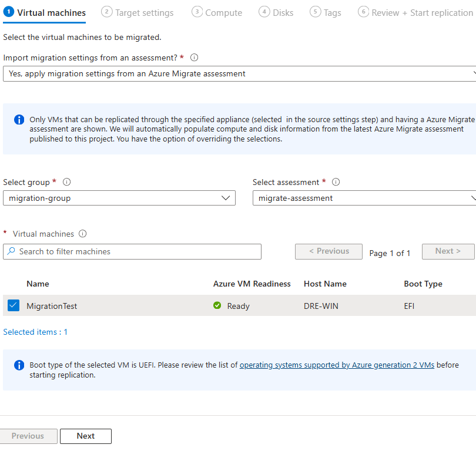476x451 pixels.
Task: Open the Tags step tab
Action: pos(326,13)
